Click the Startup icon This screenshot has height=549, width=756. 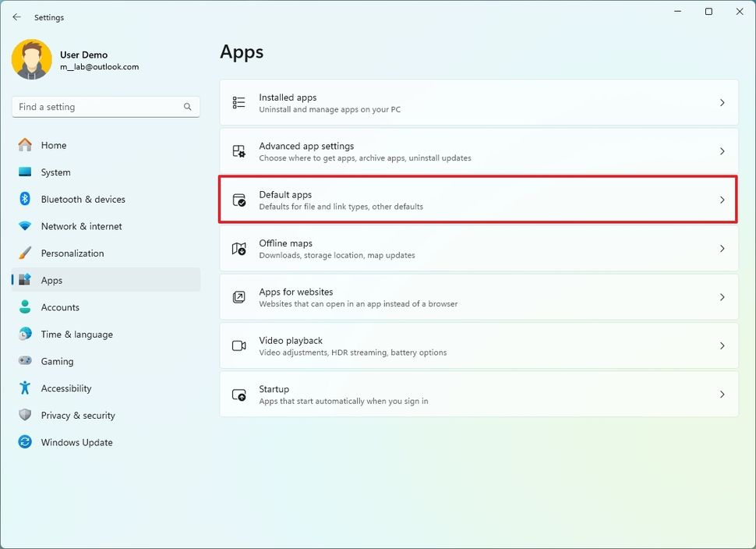(x=239, y=394)
